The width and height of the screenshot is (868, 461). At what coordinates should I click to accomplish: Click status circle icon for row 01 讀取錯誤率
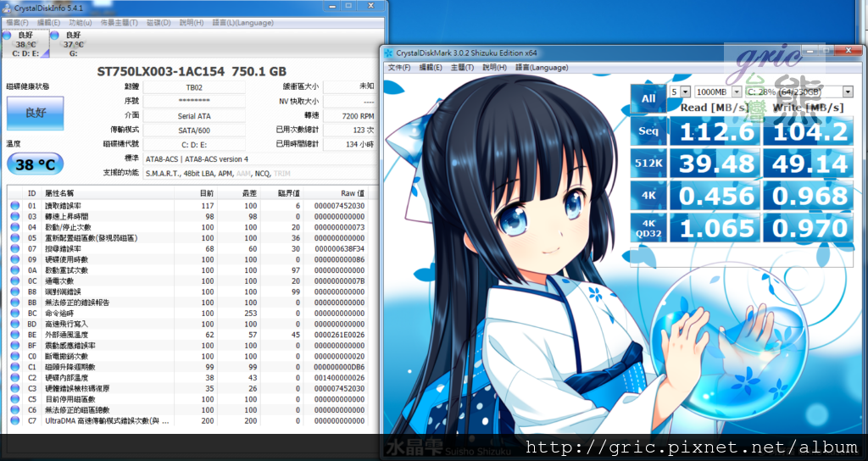pos(15,206)
